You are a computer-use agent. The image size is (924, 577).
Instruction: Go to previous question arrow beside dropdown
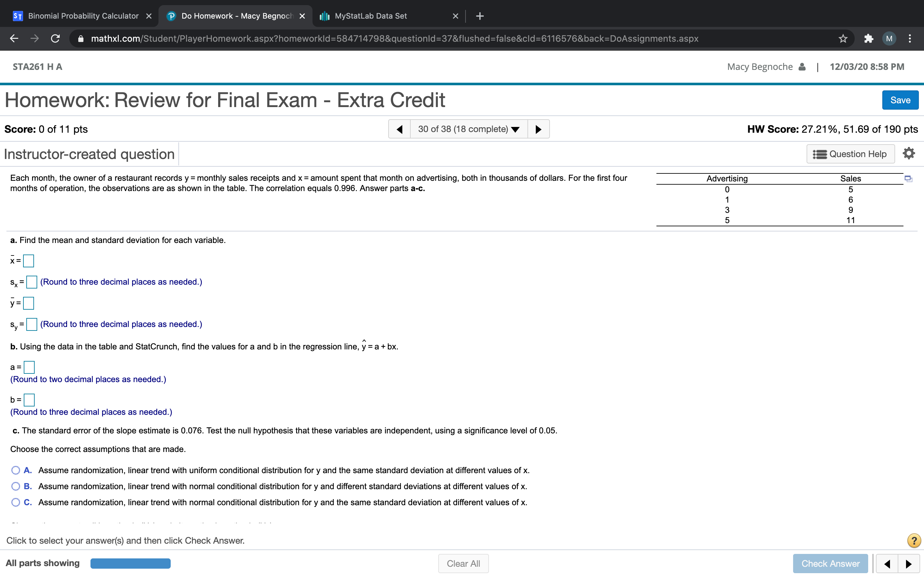pyautogui.click(x=399, y=129)
